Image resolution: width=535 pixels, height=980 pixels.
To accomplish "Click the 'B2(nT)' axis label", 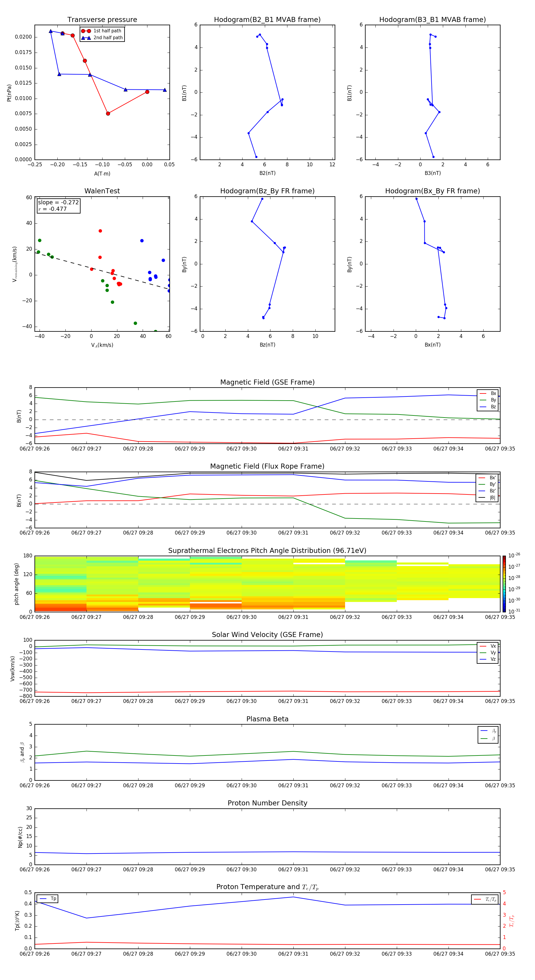I will [x=267, y=173].
